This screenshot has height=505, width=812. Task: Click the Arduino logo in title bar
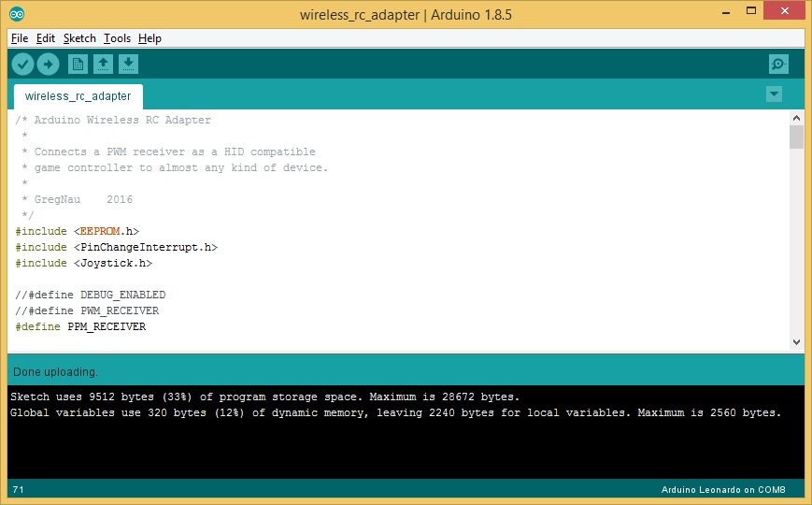(17, 14)
